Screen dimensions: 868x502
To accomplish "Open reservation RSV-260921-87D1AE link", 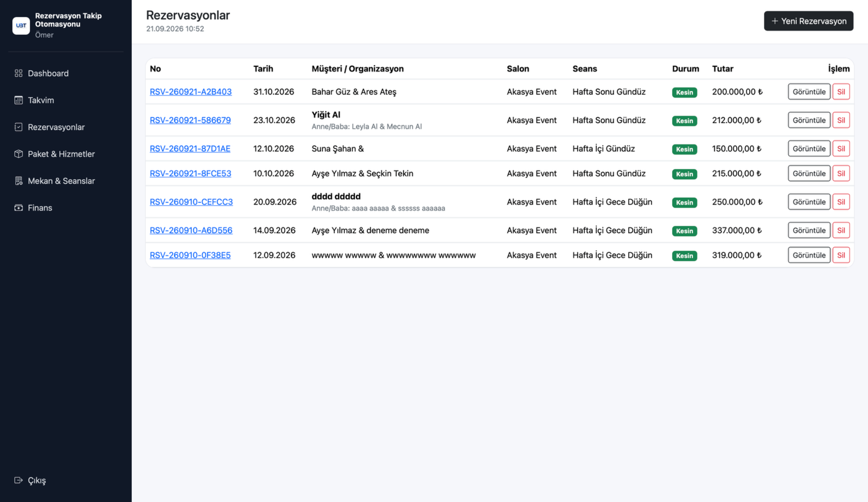I will [x=190, y=149].
